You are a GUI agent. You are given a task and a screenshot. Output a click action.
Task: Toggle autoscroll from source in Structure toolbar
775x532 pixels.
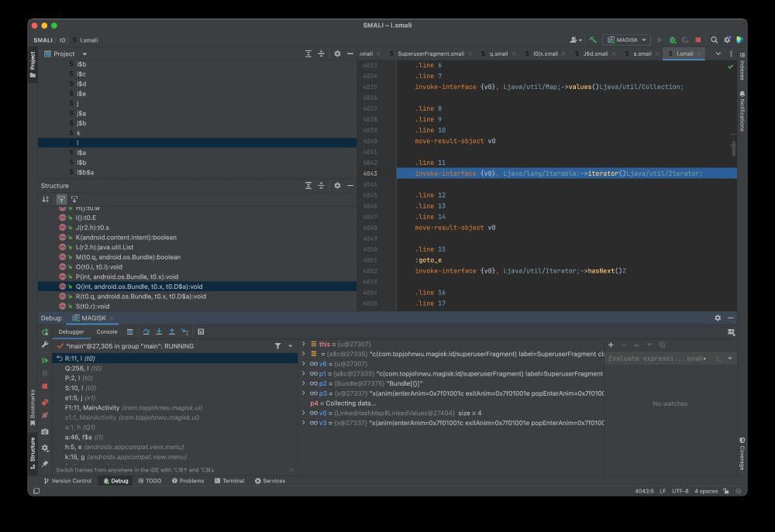(74, 199)
